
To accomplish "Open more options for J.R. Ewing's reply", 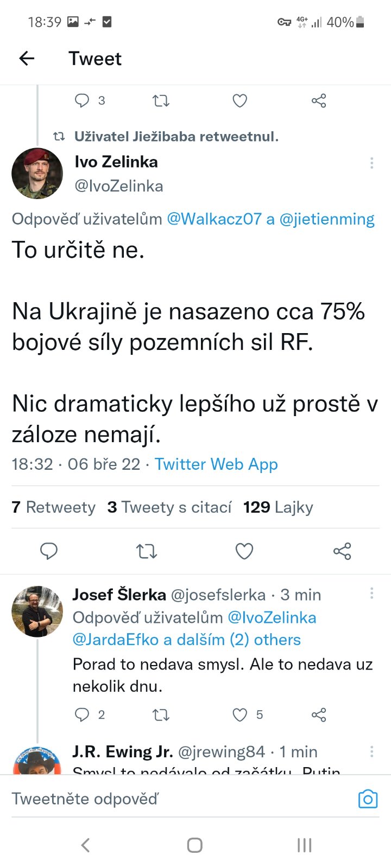I will pos(371,751).
